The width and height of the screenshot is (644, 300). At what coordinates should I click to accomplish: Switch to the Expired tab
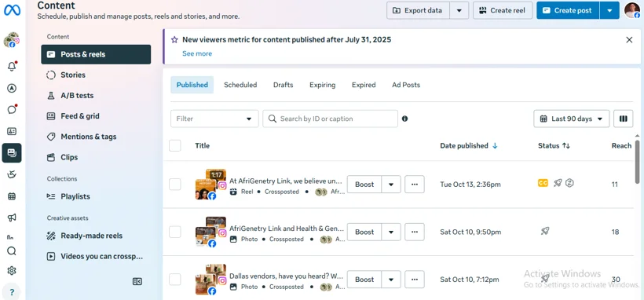364,85
